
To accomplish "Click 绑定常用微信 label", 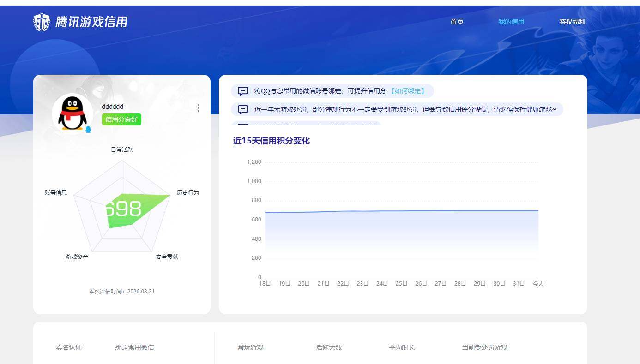I will point(135,347).
